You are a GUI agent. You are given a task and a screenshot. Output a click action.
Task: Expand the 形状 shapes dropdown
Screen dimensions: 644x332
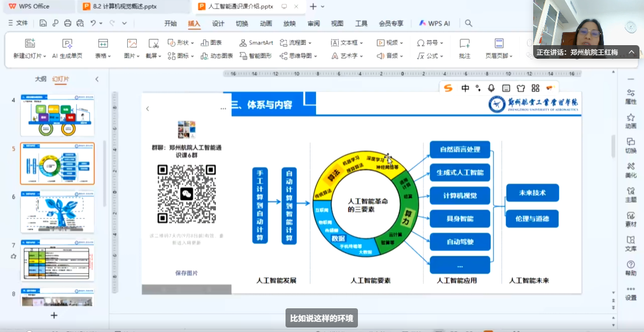coord(193,43)
